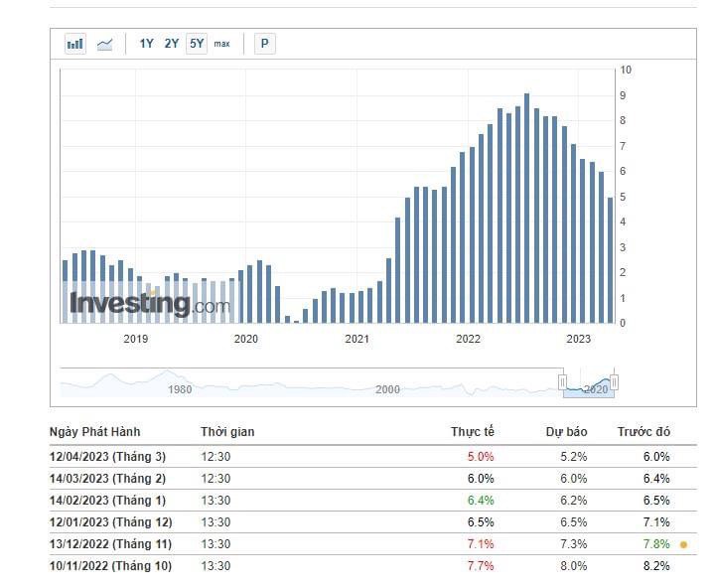Grab the right range slider handle
713x588 pixels.
[x=614, y=382]
